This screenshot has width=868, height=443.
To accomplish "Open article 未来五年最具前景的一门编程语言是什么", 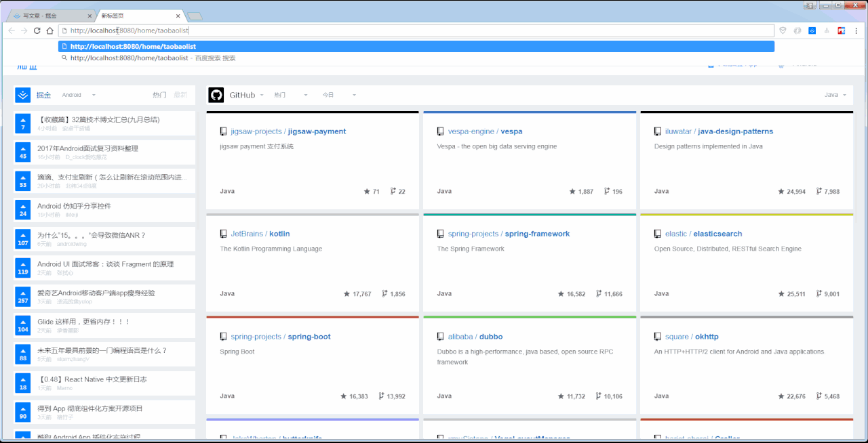I will pyautogui.click(x=102, y=350).
